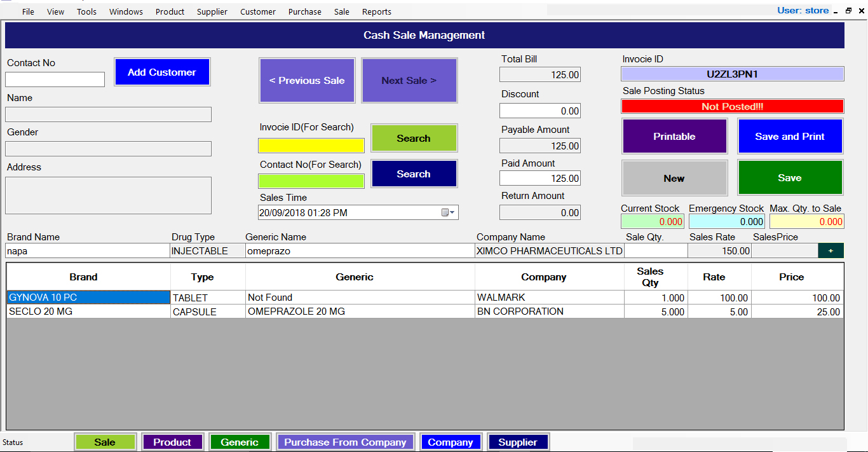Open the Sales Time calendar dropdown
Viewport: 868px width, 452px height.
click(448, 213)
